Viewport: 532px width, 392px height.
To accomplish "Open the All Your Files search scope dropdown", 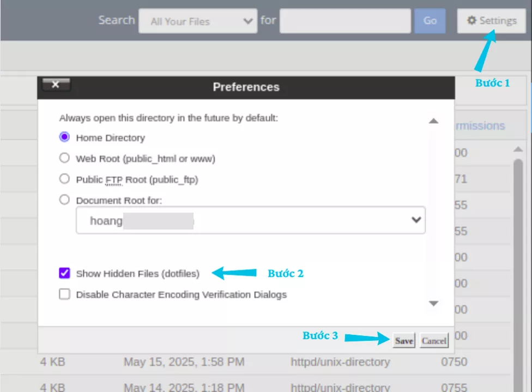I will [197, 21].
